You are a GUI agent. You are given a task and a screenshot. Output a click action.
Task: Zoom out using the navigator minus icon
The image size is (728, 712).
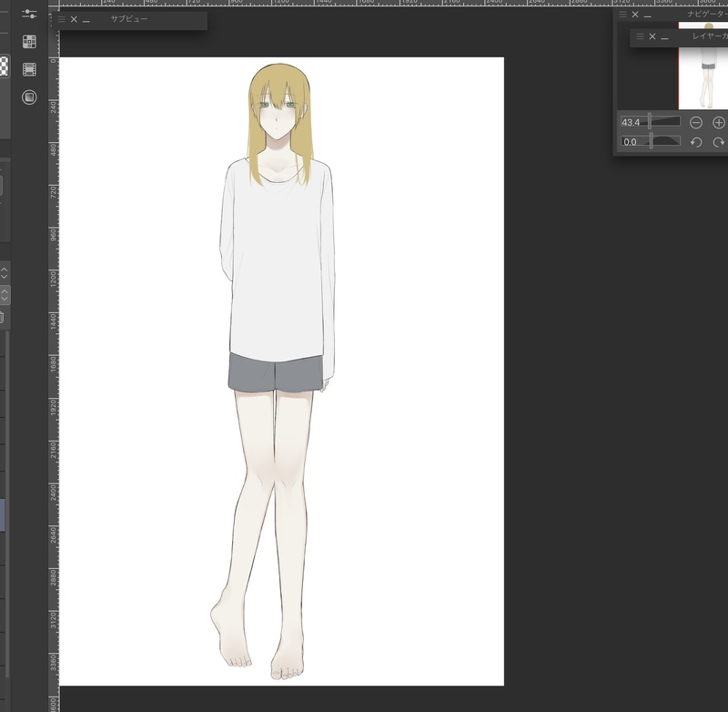point(696,122)
